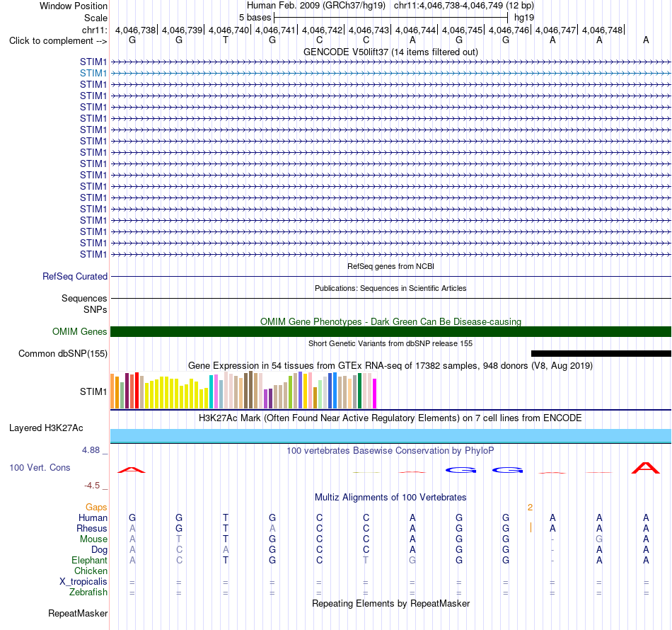Click the 'OMIM Gene Phenotypes' green title
This screenshot has width=672, height=630.
tap(390, 321)
